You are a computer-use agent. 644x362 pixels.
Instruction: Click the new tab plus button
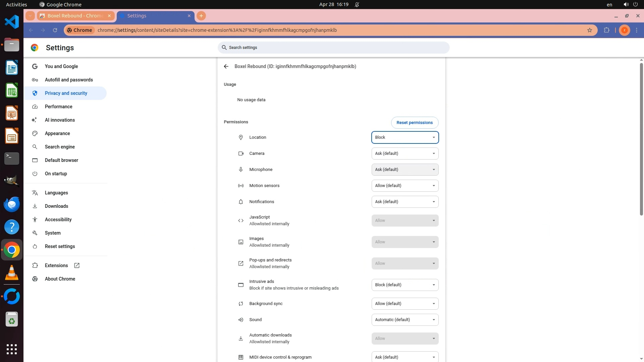click(201, 16)
